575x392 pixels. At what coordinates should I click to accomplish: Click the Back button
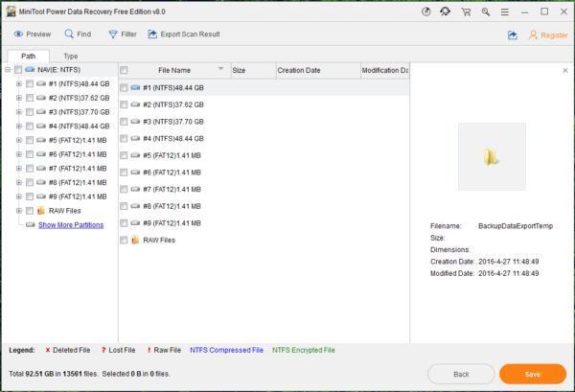click(461, 374)
